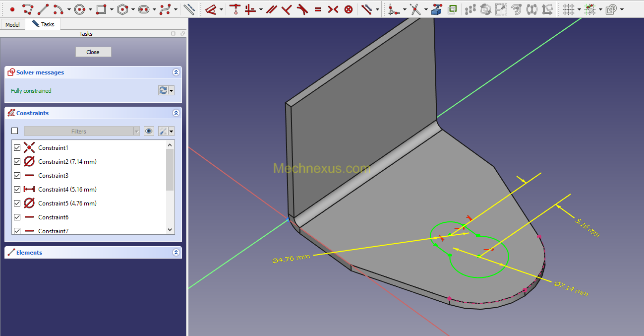Open the snap settings dropdown arrow
Image resolution: width=644 pixels, height=336 pixels.
pyautogui.click(x=600, y=9)
